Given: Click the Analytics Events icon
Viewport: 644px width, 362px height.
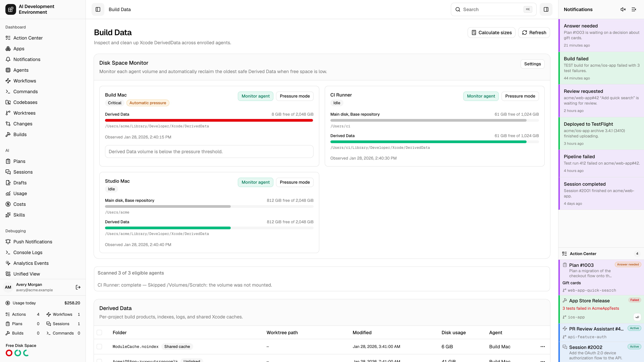Looking at the screenshot, I should click(8, 263).
